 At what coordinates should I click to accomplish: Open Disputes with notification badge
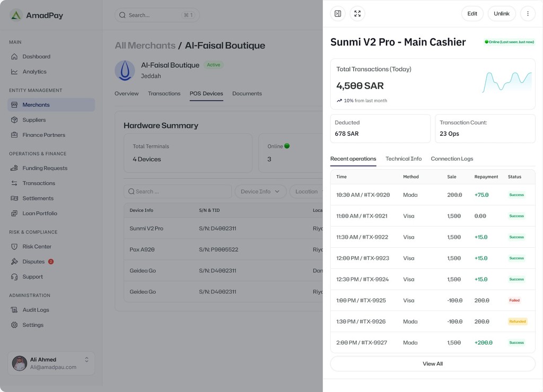(33, 262)
